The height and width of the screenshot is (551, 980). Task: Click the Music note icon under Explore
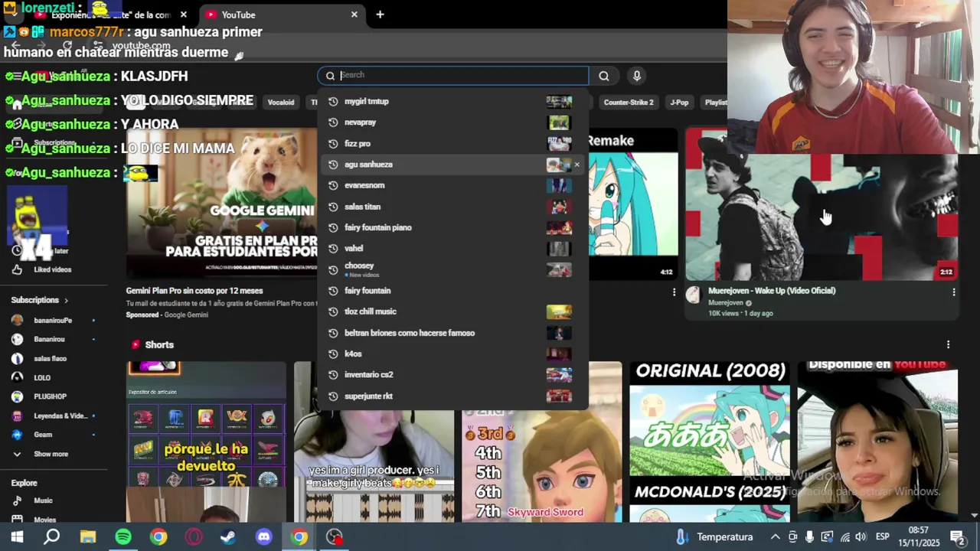tap(17, 500)
